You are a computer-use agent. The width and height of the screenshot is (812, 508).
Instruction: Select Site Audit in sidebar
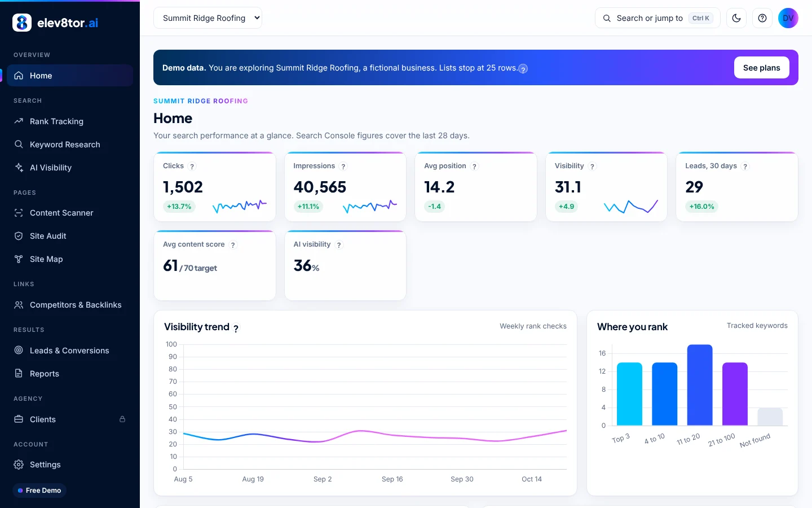pyautogui.click(x=70, y=236)
